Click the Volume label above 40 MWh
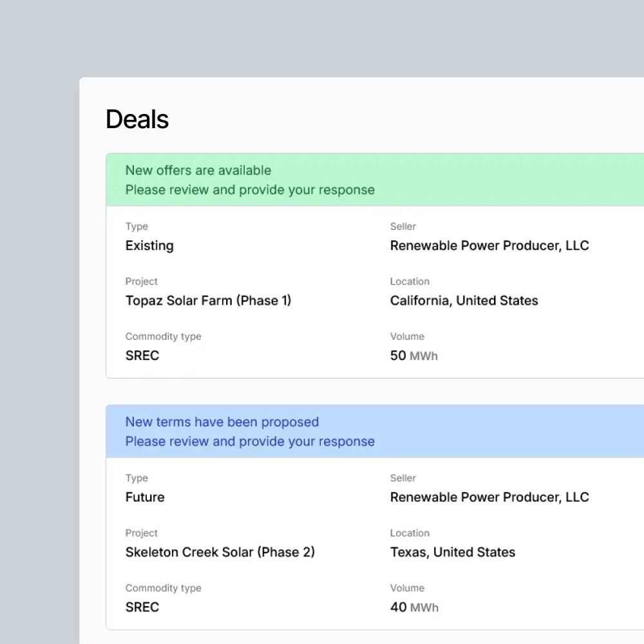This screenshot has height=644, width=644. (407, 588)
